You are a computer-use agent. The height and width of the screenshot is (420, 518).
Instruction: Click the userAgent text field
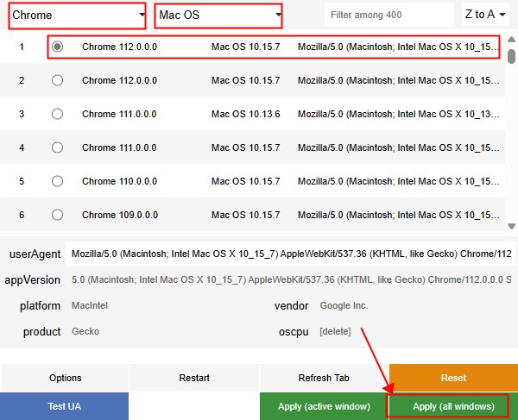[x=290, y=254]
